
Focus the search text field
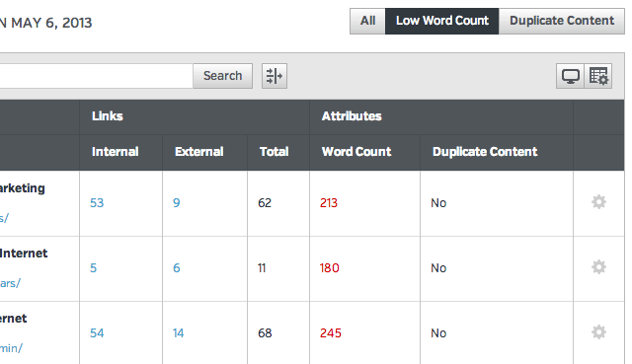tap(96, 76)
